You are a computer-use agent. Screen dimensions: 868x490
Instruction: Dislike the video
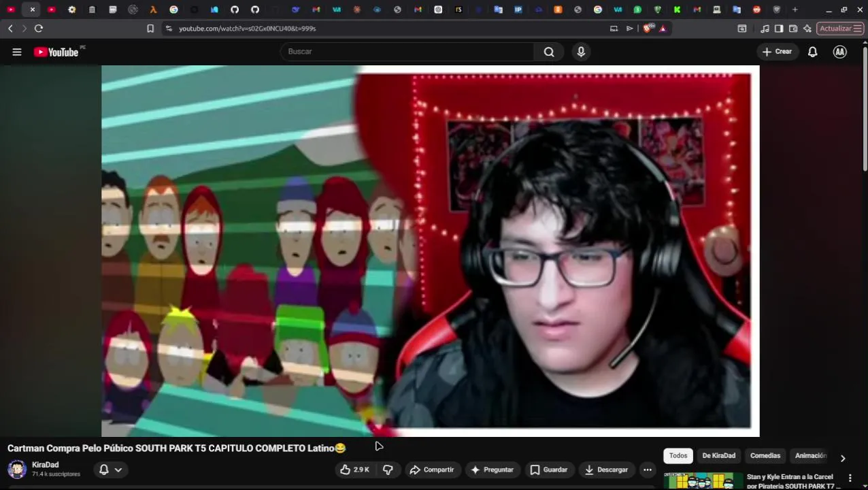click(x=388, y=470)
